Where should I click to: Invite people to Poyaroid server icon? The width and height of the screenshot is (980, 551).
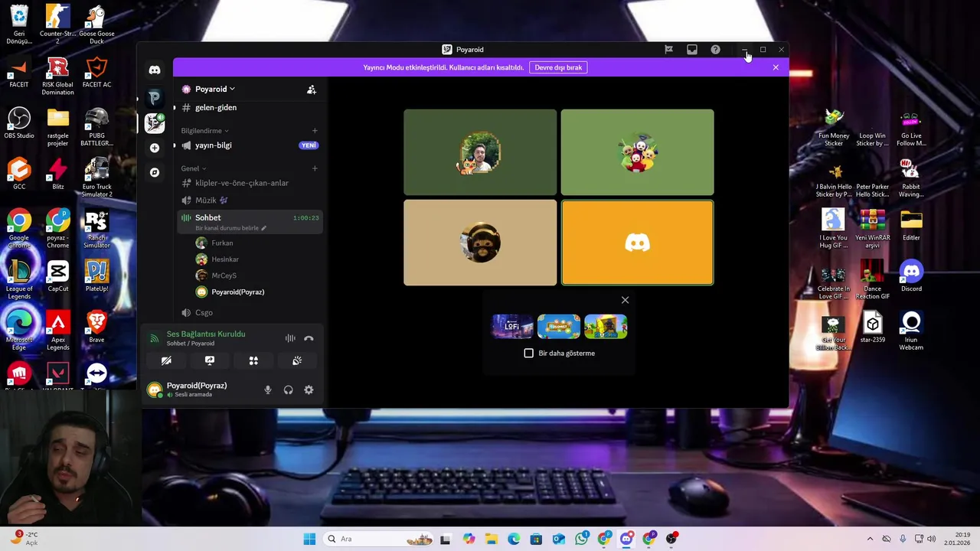point(312,90)
